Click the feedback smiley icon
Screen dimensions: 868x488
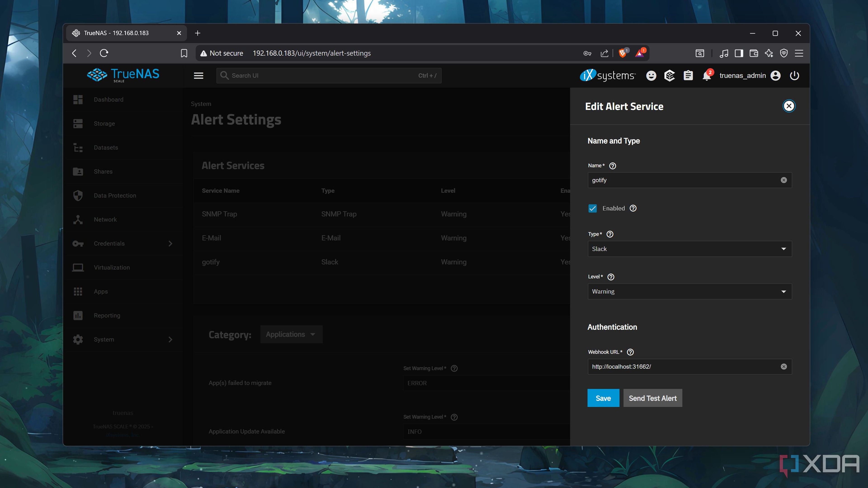[x=651, y=75]
